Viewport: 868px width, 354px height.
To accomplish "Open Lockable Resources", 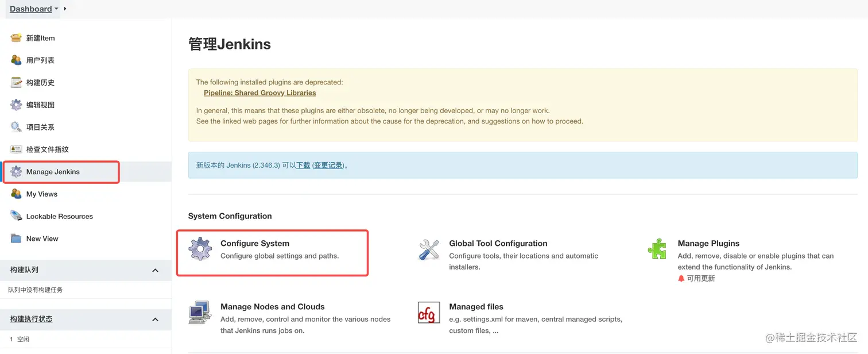I will (60, 217).
